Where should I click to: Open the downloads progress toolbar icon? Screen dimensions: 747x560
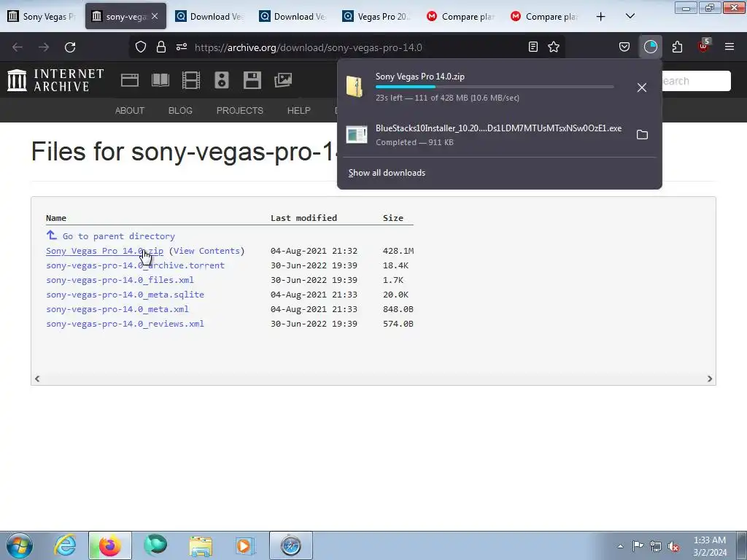point(650,47)
